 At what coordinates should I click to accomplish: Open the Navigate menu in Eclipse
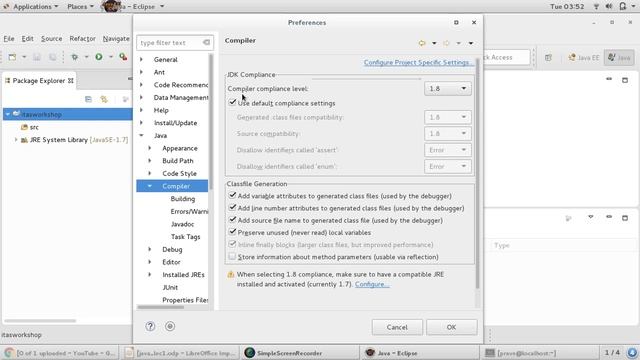(116, 38)
